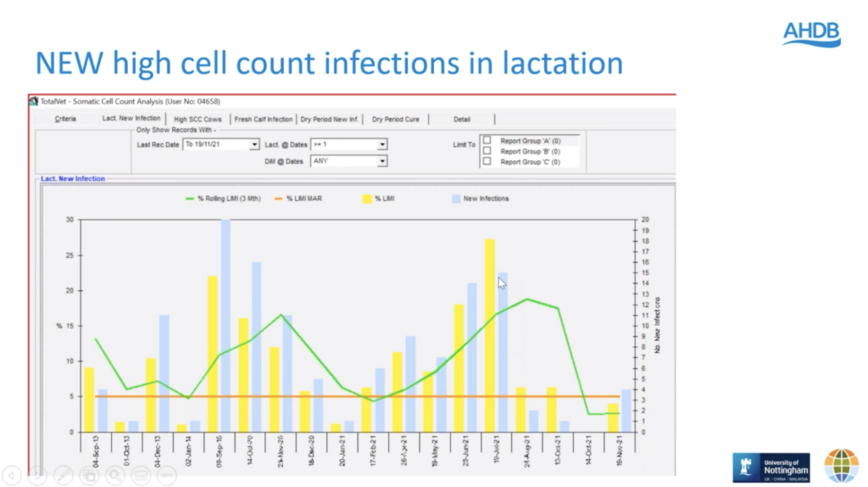Open more slideshow options ellipsis
The height and width of the screenshot is (487, 868).
tap(168, 476)
